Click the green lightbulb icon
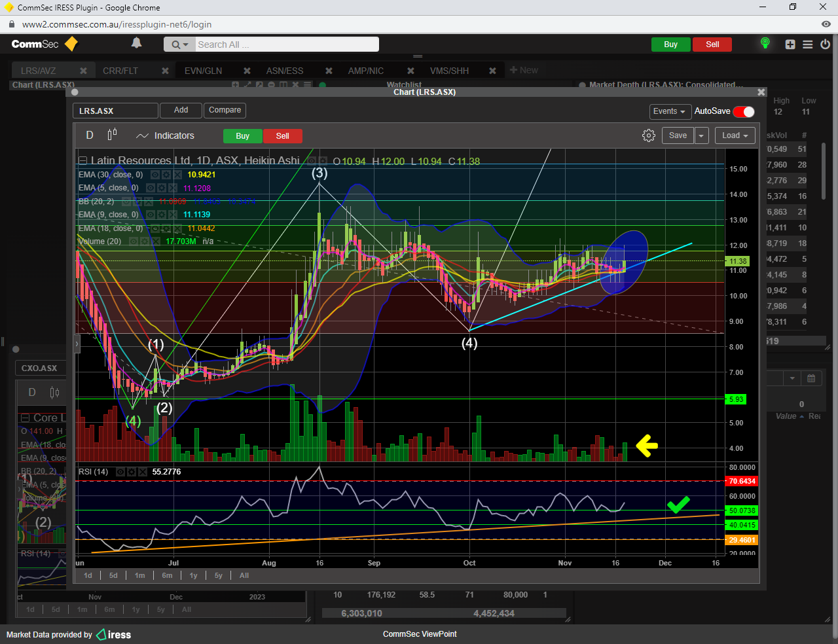This screenshot has width=838, height=644. (x=765, y=44)
